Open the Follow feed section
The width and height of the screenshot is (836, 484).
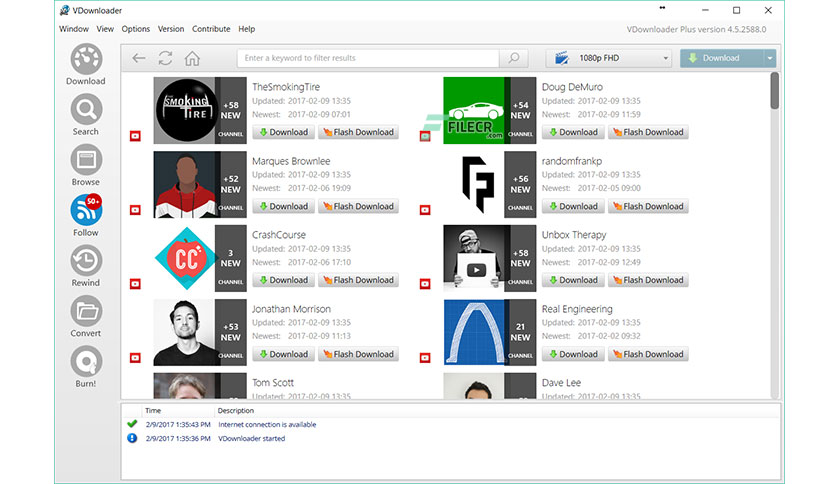(86, 216)
